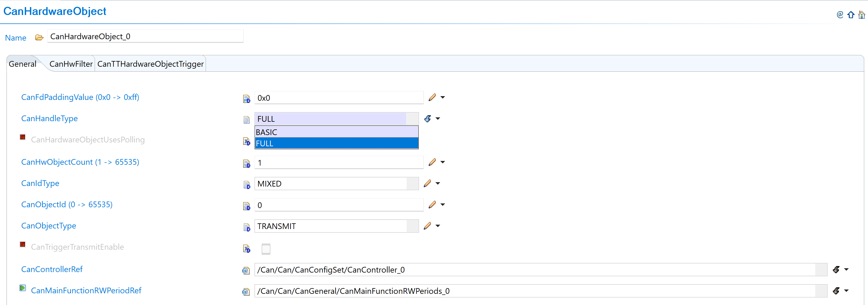This screenshot has width=868, height=305.
Task: Click the red marker beside CanHardwareObjectUsesPolling
Action: 22,137
